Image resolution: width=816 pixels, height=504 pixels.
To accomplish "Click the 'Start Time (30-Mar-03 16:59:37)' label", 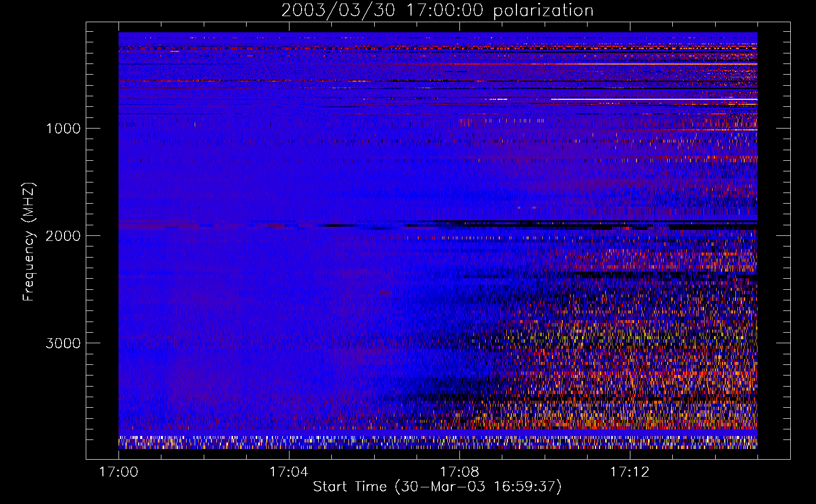I will point(437,487).
